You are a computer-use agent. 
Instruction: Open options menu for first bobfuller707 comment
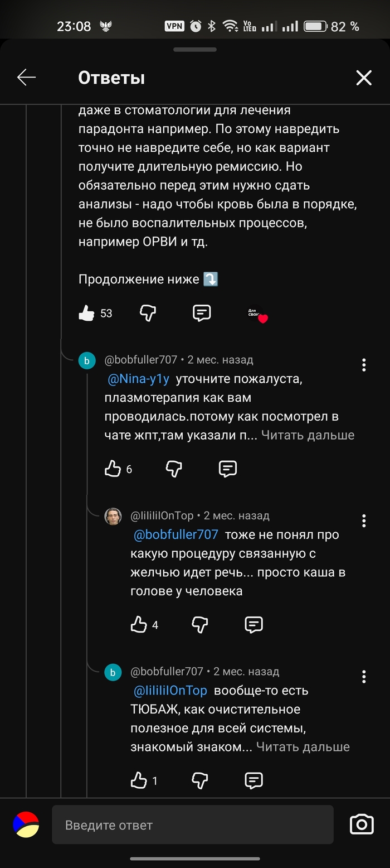point(364,365)
